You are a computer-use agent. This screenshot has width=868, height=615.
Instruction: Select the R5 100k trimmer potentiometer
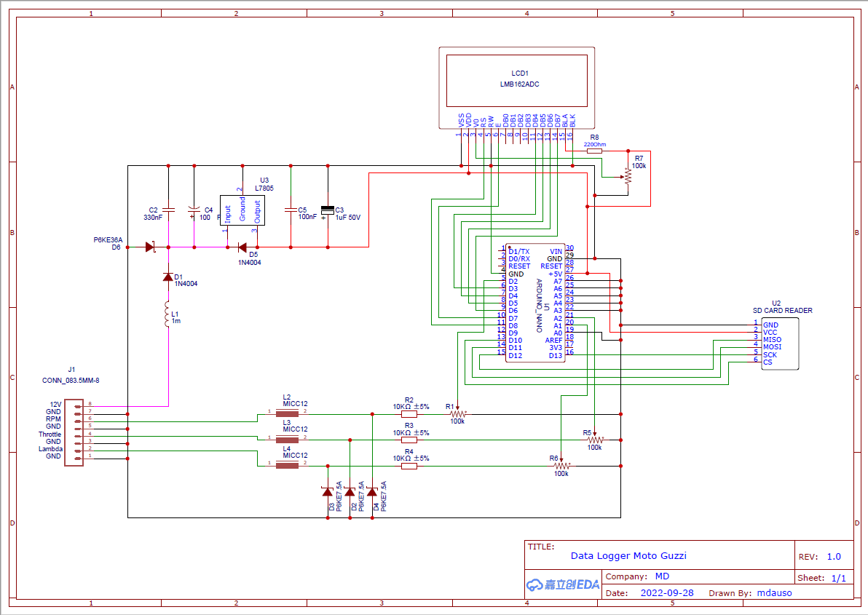pyautogui.click(x=596, y=440)
